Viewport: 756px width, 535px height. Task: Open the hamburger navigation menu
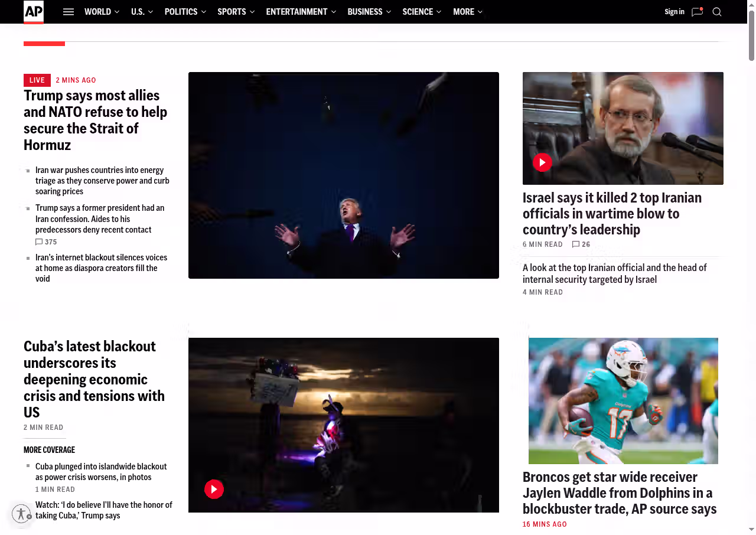click(x=69, y=12)
